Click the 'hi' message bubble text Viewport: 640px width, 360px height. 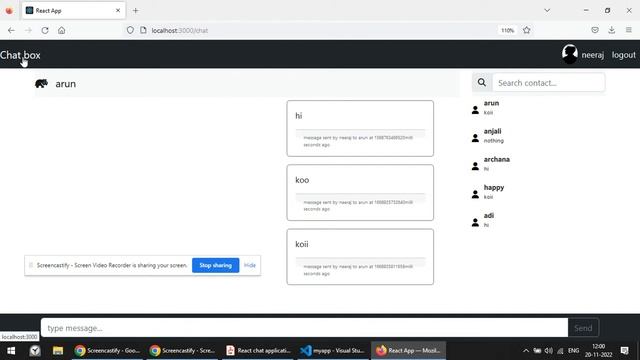pos(299,116)
